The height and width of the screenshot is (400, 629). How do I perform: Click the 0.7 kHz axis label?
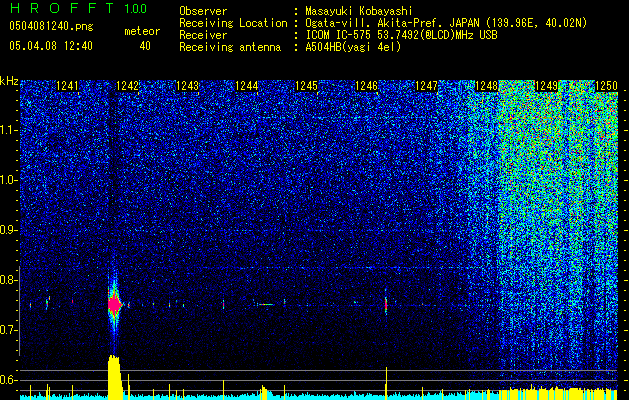[8, 330]
